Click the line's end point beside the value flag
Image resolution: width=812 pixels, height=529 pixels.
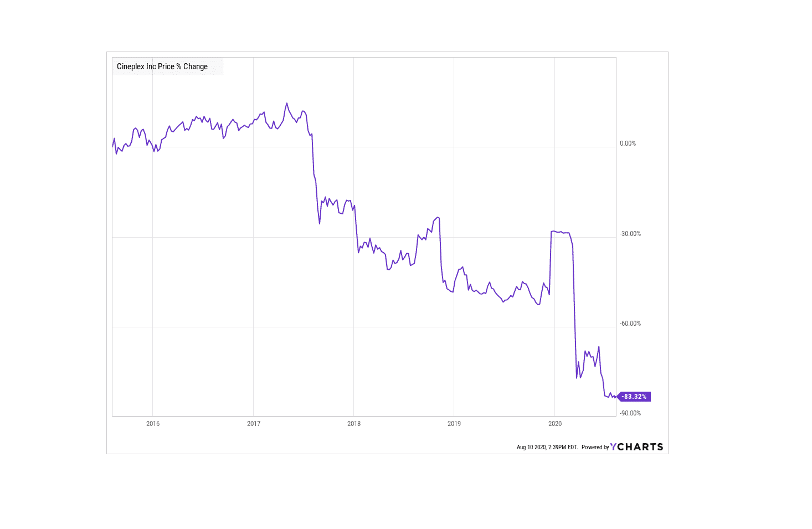click(x=615, y=397)
